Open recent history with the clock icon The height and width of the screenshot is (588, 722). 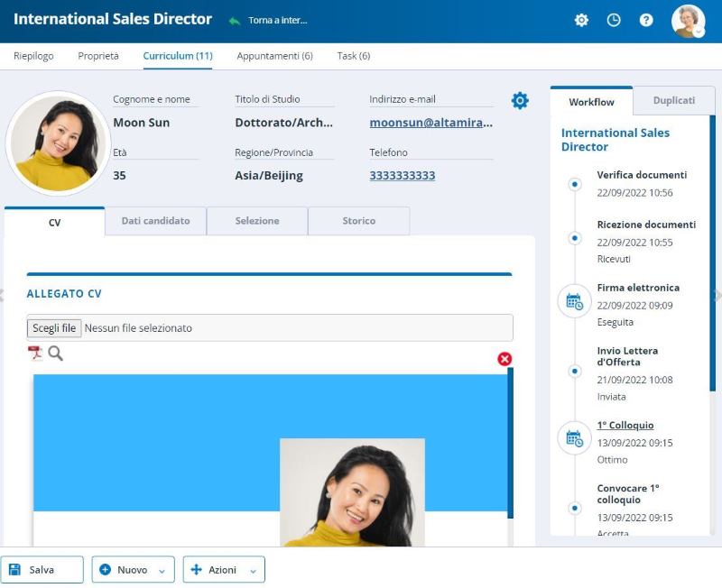(614, 19)
